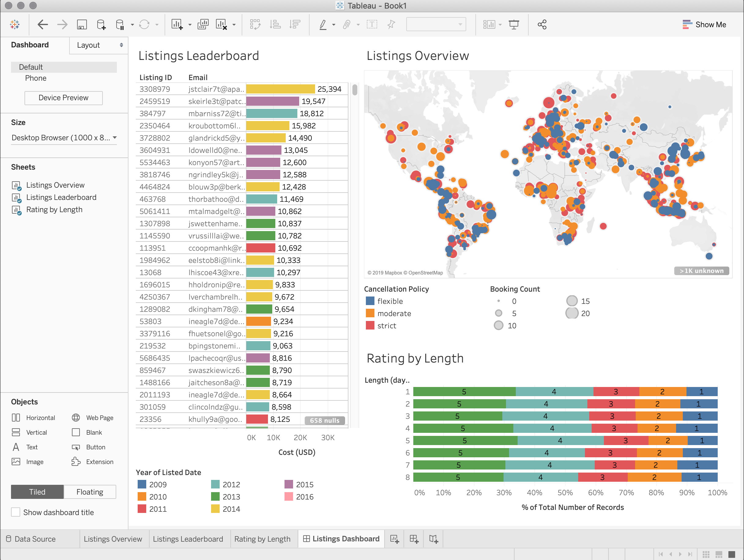
Task: Click the redo arrow icon in toolbar
Action: click(x=61, y=25)
